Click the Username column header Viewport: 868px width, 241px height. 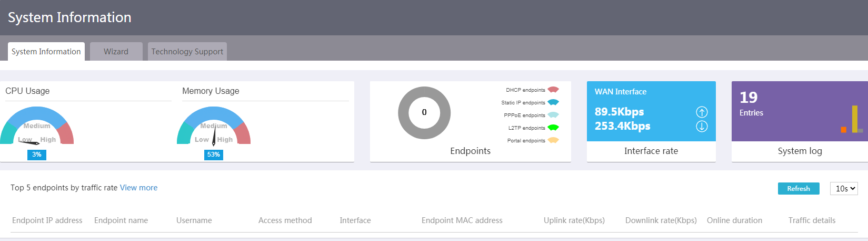(x=194, y=220)
